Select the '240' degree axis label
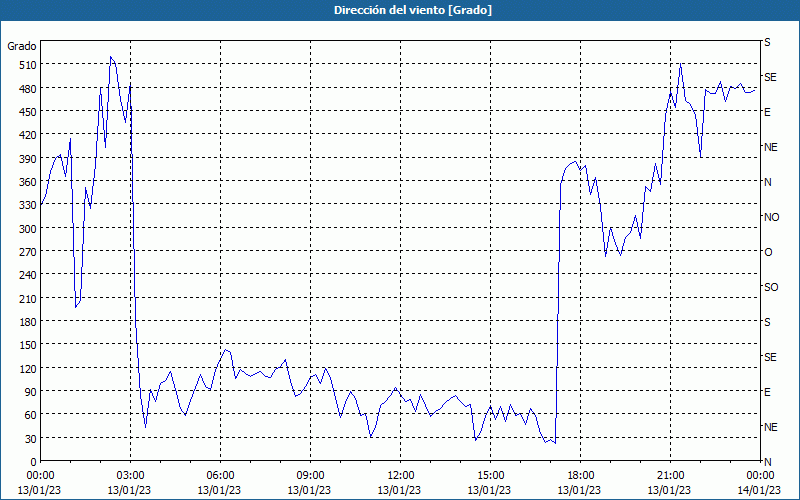The width and height of the screenshot is (800, 500). click(x=28, y=276)
